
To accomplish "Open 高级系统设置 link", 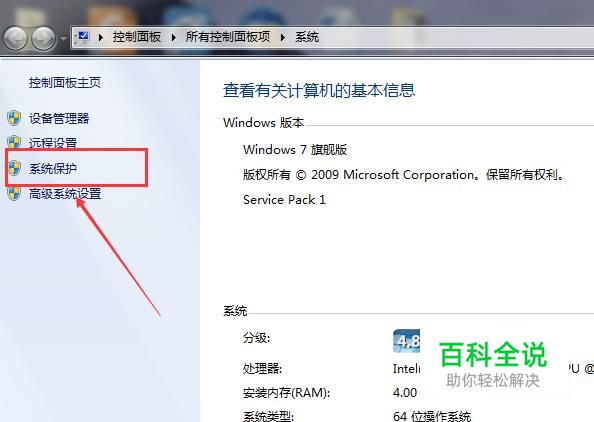I will tap(65, 194).
